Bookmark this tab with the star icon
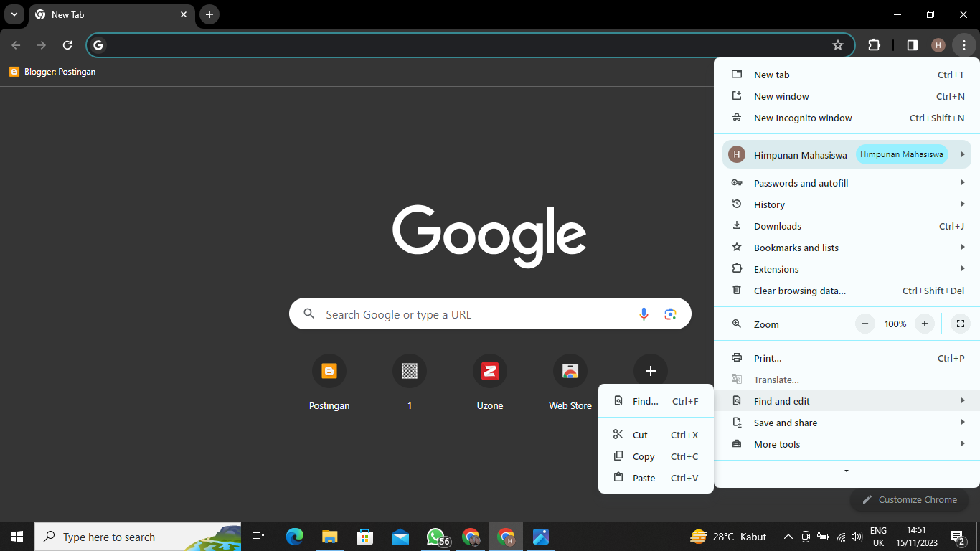The image size is (980, 551). coord(837,45)
